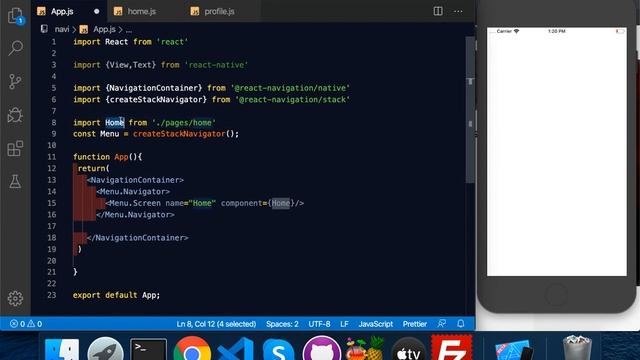This screenshot has height=360, width=640.
Task: Click Prettier status bar item
Action: (415, 324)
